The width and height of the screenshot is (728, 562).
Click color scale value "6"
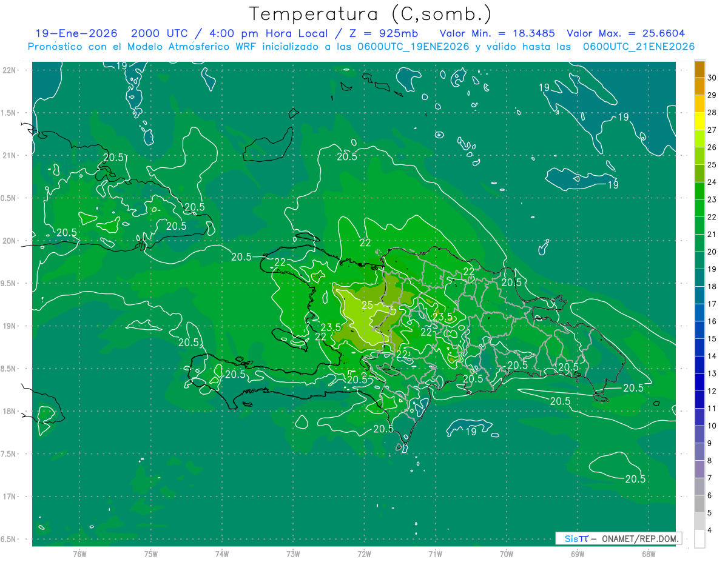click(x=710, y=495)
